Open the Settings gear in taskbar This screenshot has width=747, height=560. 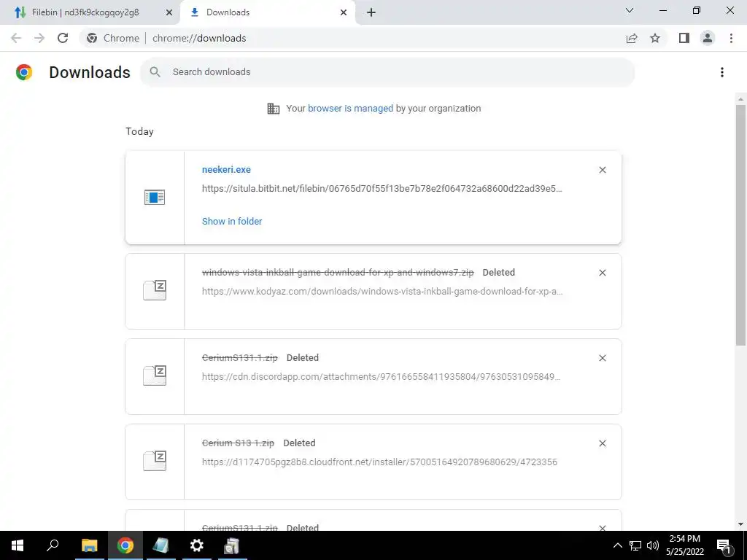(196, 545)
